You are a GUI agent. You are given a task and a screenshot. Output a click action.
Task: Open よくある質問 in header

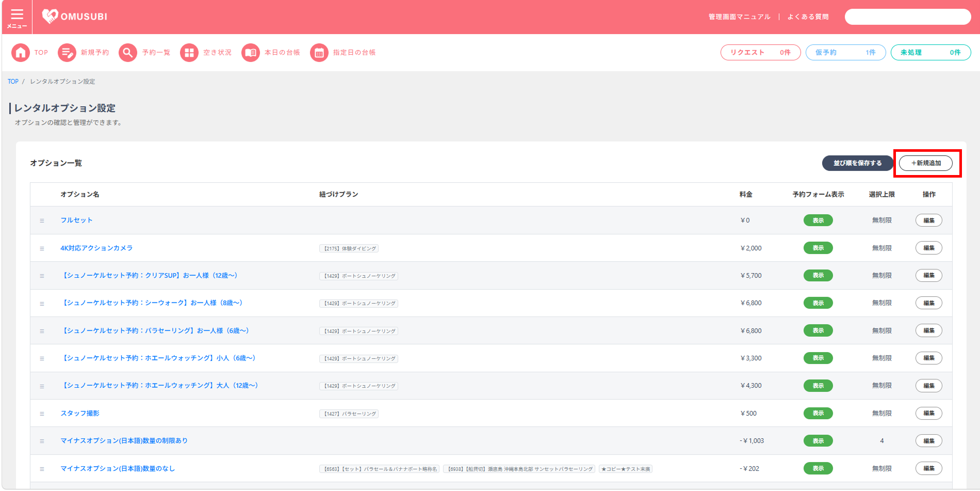click(808, 17)
